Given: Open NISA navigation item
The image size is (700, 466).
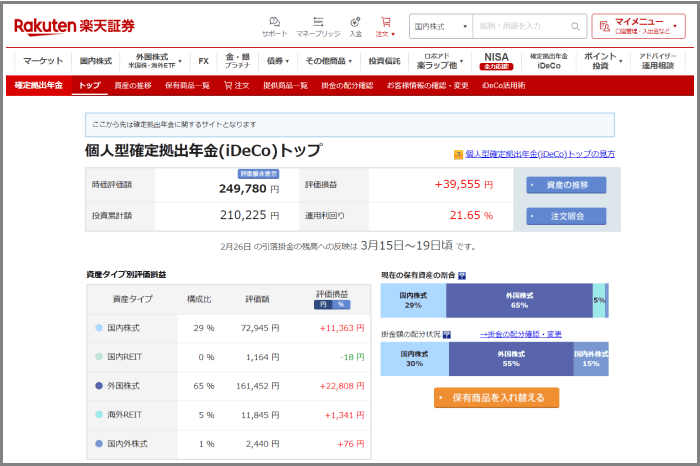Looking at the screenshot, I should [496, 61].
